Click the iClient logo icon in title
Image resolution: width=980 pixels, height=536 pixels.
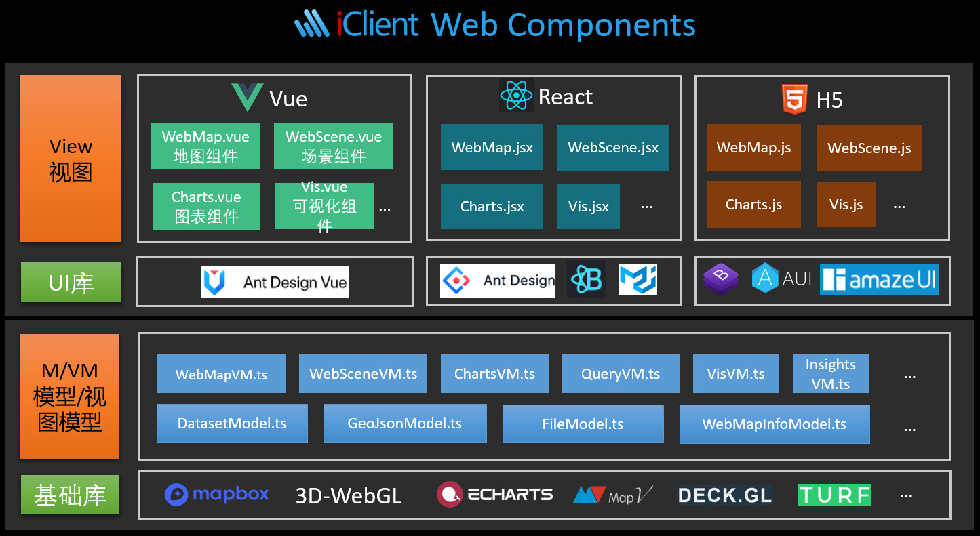(x=312, y=24)
